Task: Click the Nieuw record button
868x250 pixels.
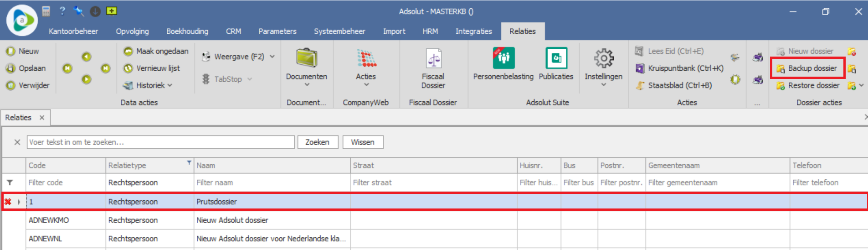Action: (23, 51)
